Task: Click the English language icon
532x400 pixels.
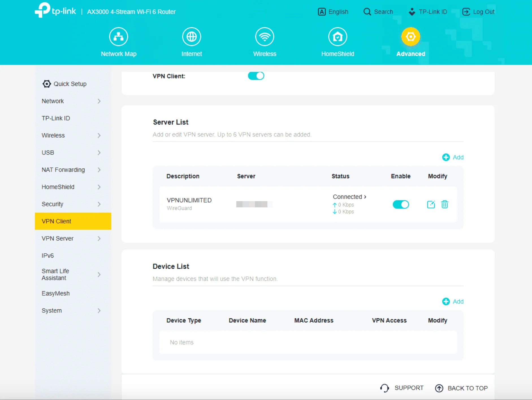Action: [x=322, y=12]
